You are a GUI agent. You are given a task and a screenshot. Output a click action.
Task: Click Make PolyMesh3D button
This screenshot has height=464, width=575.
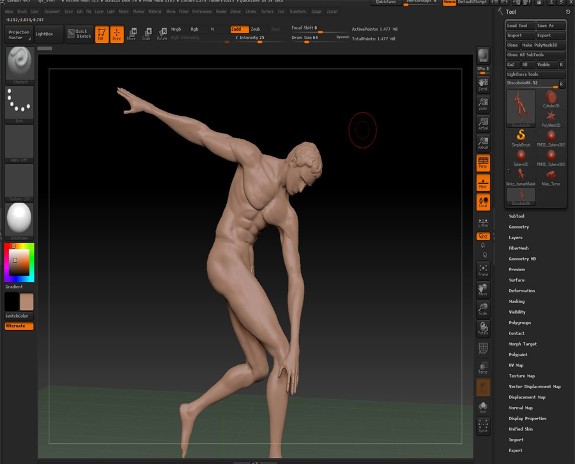point(543,45)
